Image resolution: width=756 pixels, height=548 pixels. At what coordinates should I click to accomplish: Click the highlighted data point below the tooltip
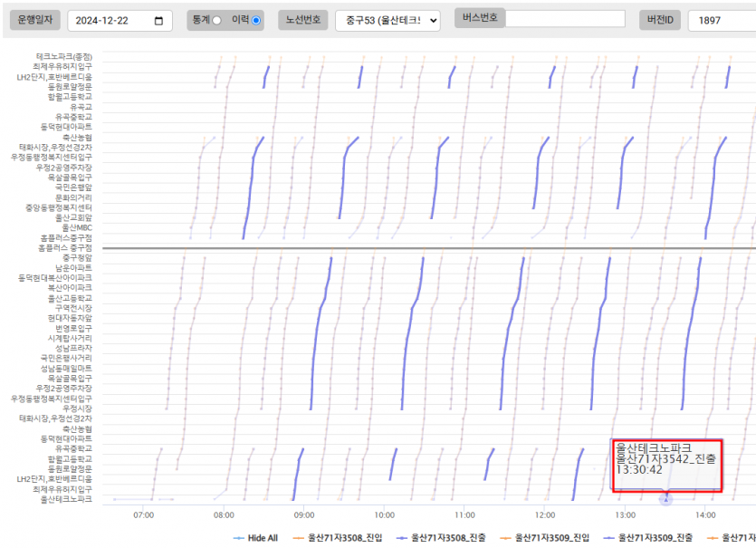(665, 499)
